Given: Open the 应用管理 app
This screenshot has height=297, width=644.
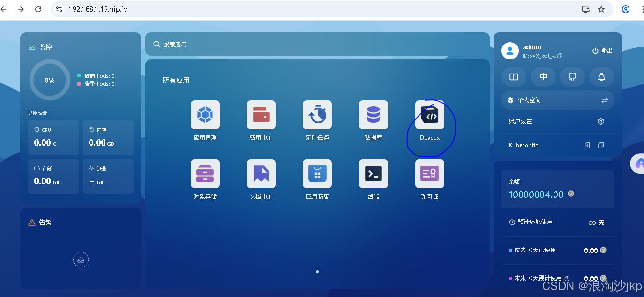Looking at the screenshot, I should [x=205, y=115].
